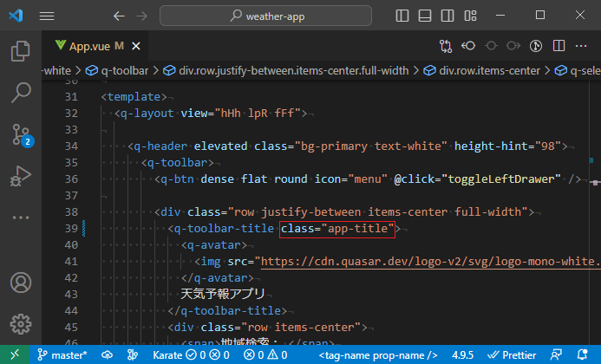Open Run and Debug view

[20, 176]
